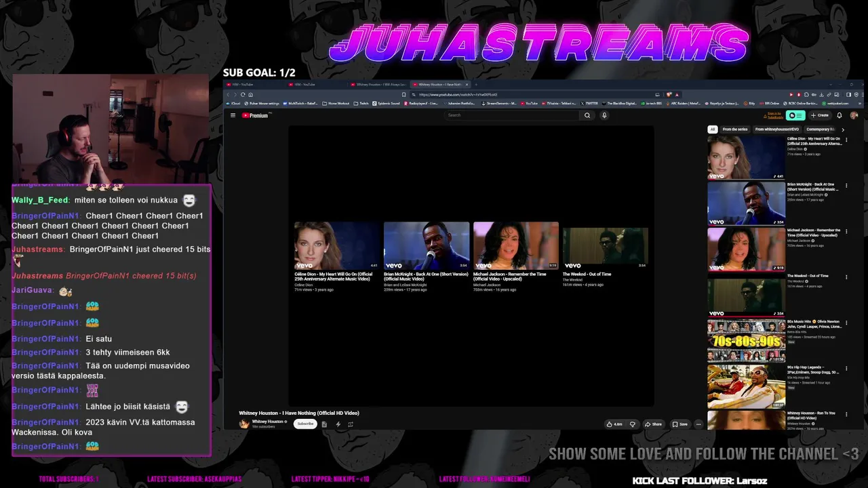Click chat username JariGuava
Screen dimensions: 868x488
pos(32,290)
